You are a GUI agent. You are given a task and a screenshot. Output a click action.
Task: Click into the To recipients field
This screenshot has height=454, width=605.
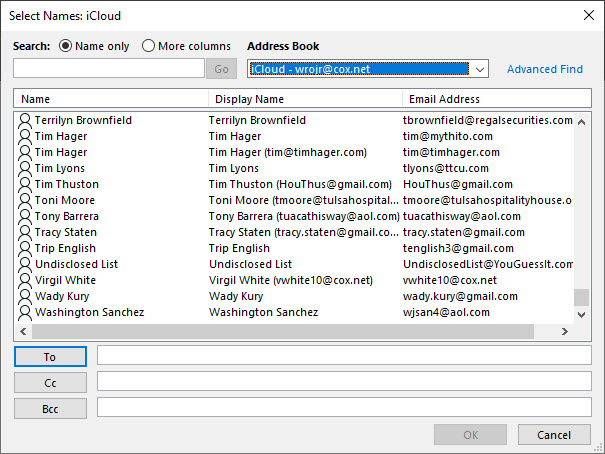pos(344,355)
